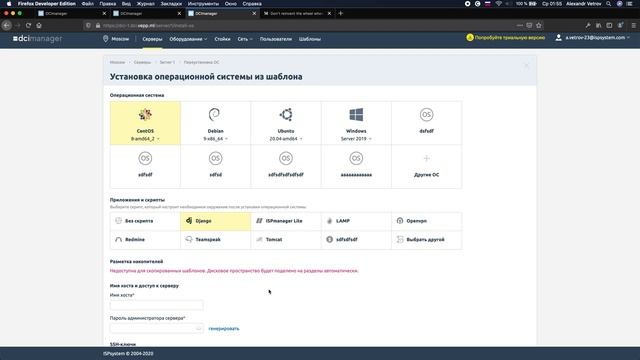Expand the Debian version dropdown
This screenshot has width=640, height=360.
216,139
